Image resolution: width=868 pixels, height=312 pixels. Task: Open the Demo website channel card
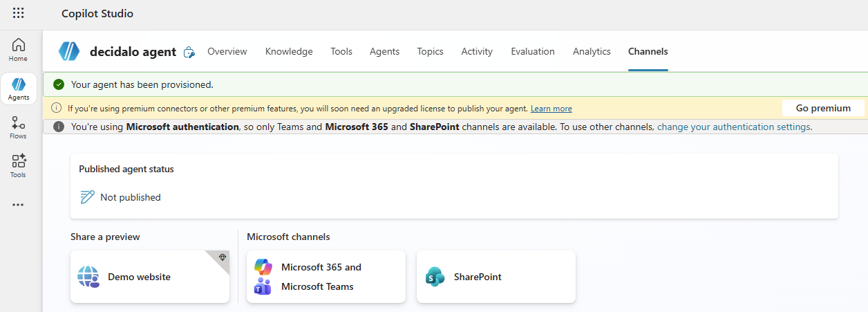click(150, 277)
